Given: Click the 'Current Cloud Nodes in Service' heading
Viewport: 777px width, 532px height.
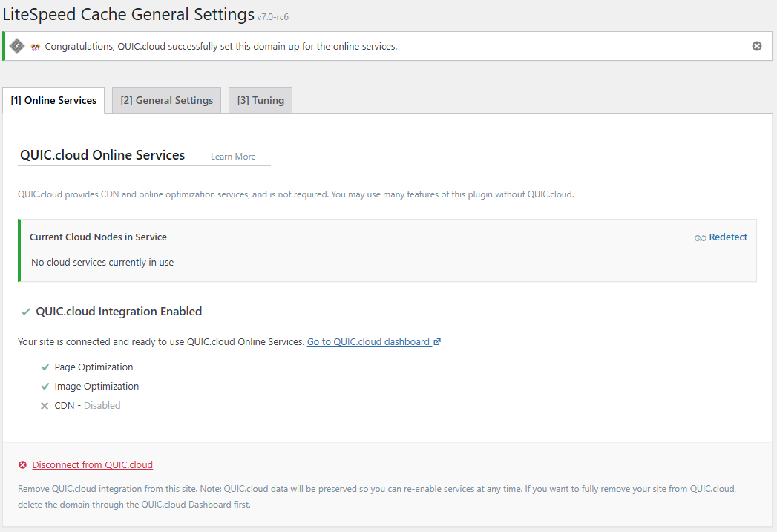Looking at the screenshot, I should pyautogui.click(x=98, y=237).
